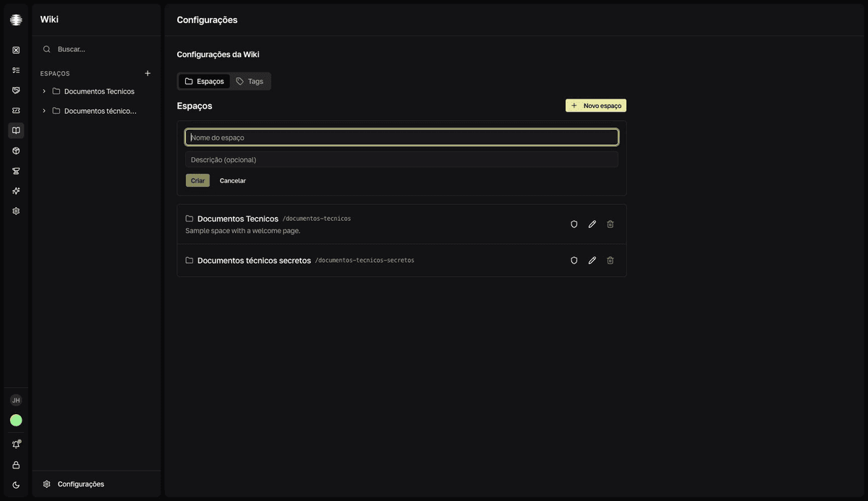Click the search magnifier icon
The image size is (868, 501).
pyautogui.click(x=47, y=49)
